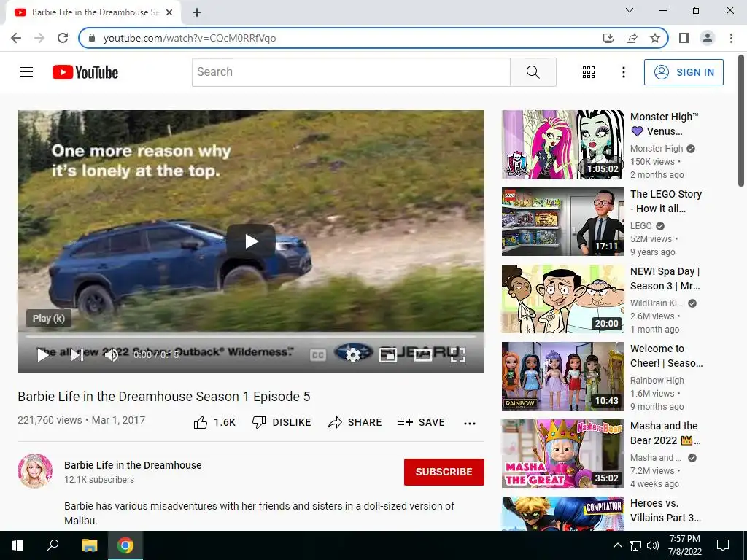Toggle closed captions CC button
Screen dimensions: 747x560
click(318, 355)
